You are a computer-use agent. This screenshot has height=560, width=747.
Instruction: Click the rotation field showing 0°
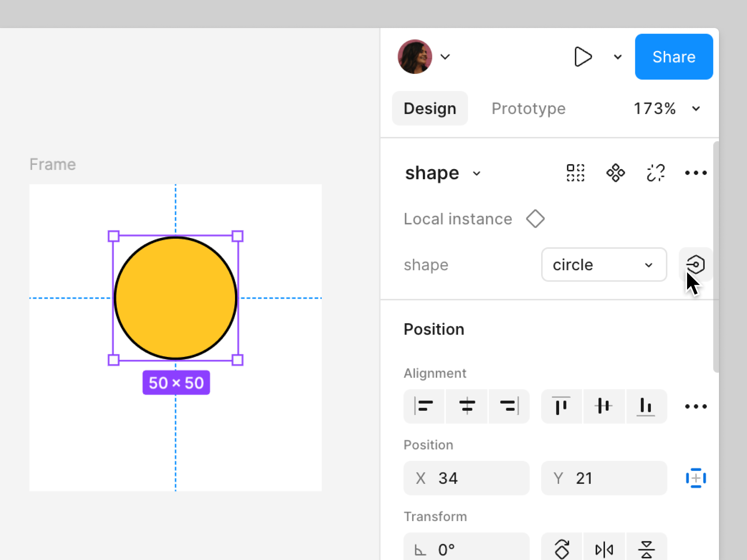(466, 546)
